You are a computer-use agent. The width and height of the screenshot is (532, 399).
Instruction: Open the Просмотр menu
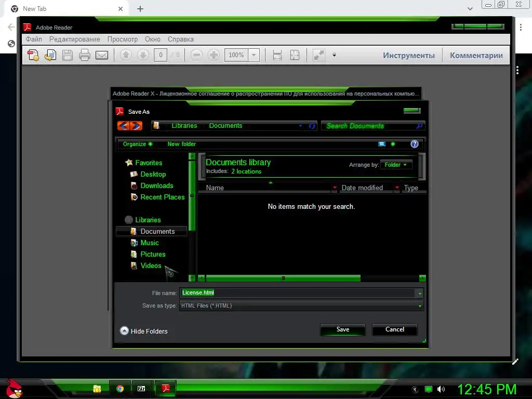[123, 39]
